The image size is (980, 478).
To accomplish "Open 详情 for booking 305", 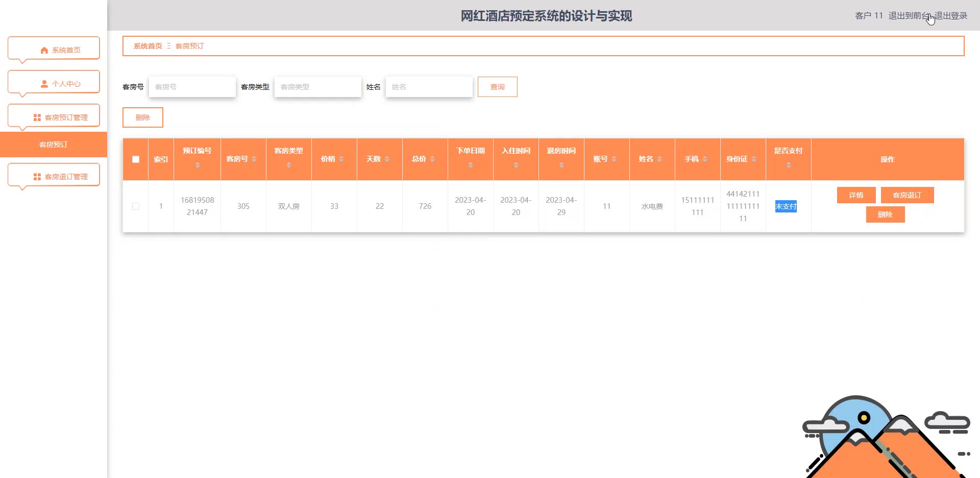I will (x=856, y=195).
